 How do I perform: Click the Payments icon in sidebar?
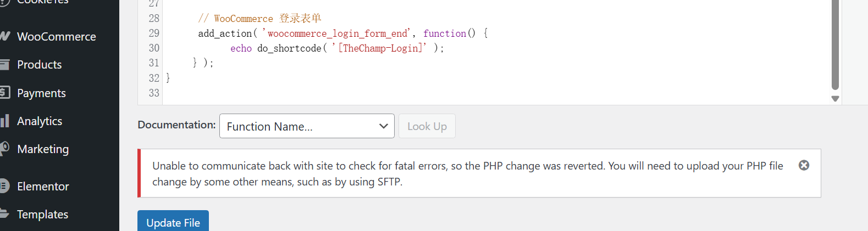click(x=4, y=92)
